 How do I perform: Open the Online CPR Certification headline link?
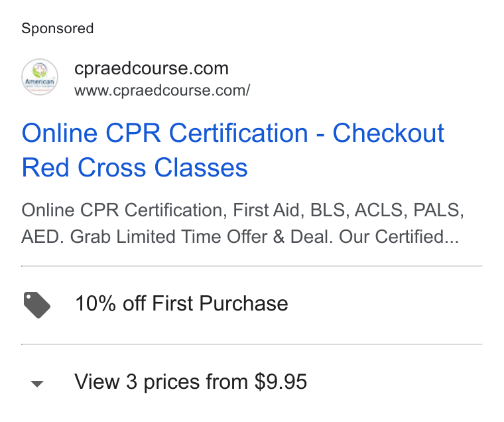233,150
